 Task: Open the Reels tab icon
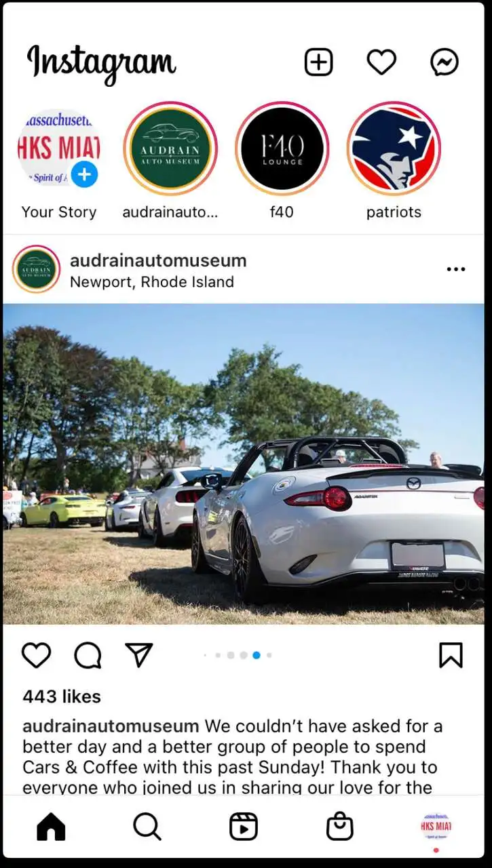click(x=244, y=827)
